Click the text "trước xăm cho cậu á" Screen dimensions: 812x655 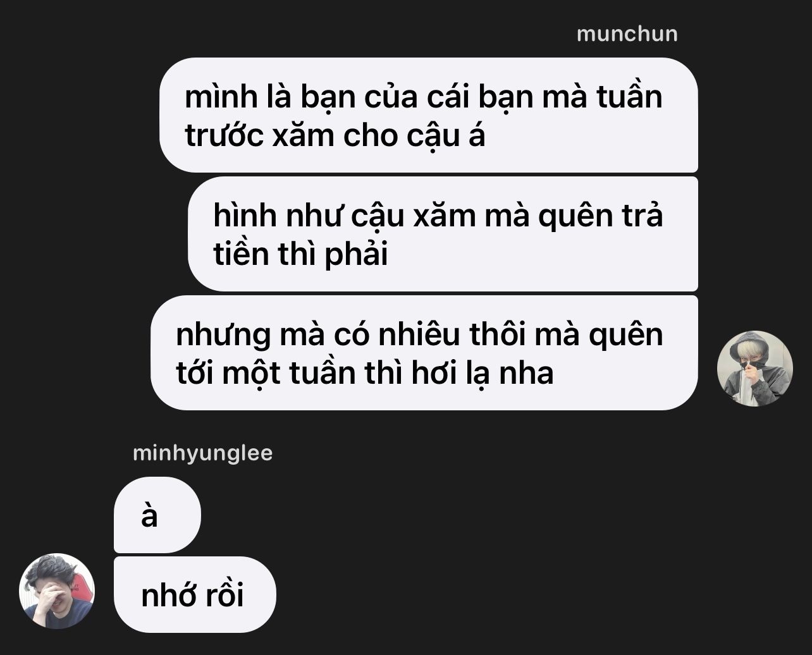click(335, 135)
